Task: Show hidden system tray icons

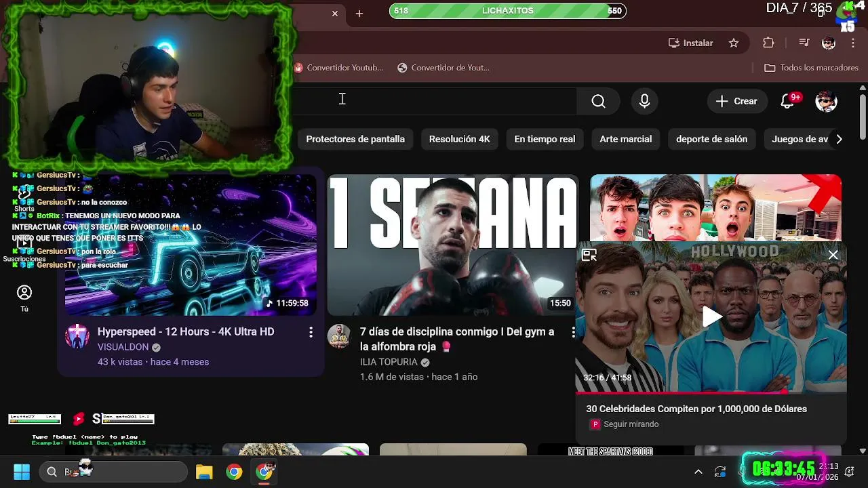Action: 698,472
